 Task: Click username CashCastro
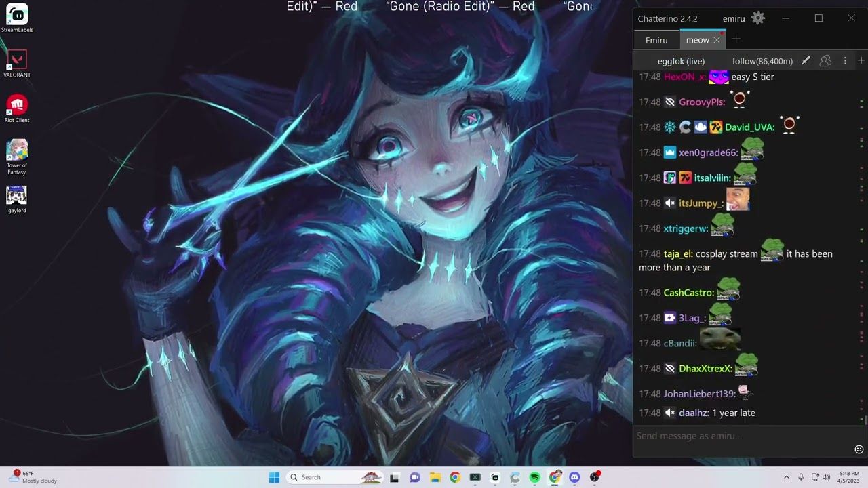click(x=689, y=292)
